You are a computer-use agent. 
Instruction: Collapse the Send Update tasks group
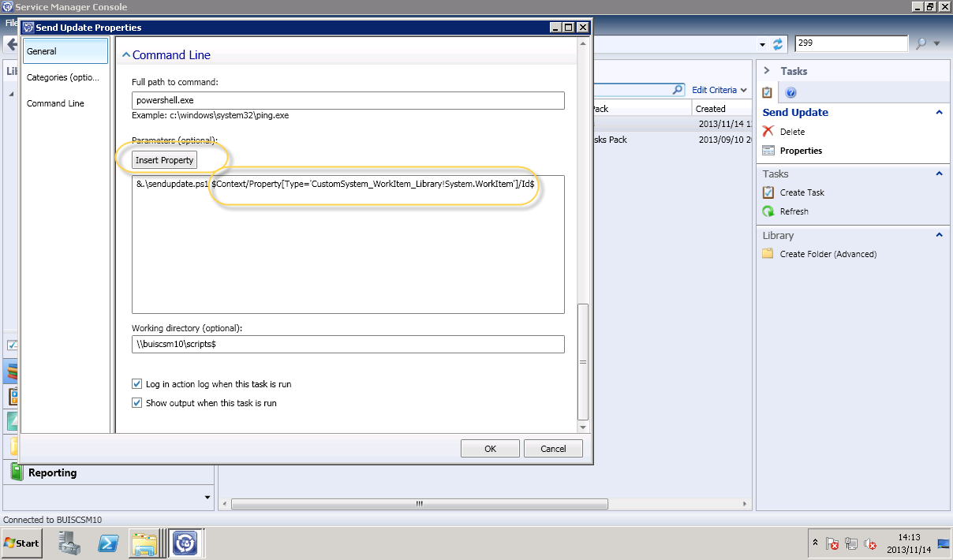coord(939,113)
